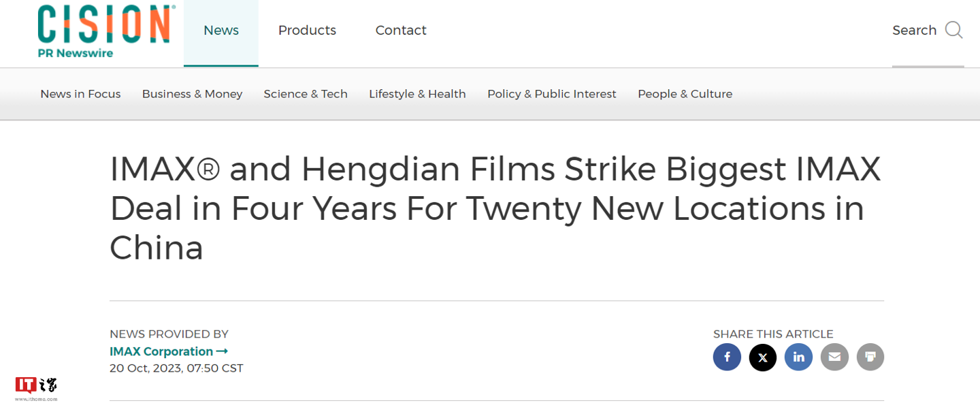Share article by email icon
The height and width of the screenshot is (416, 980).
[834, 357]
